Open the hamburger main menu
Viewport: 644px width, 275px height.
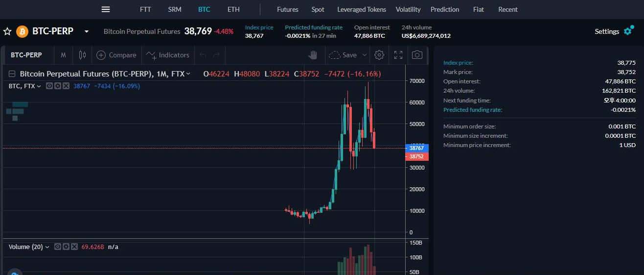106,9
